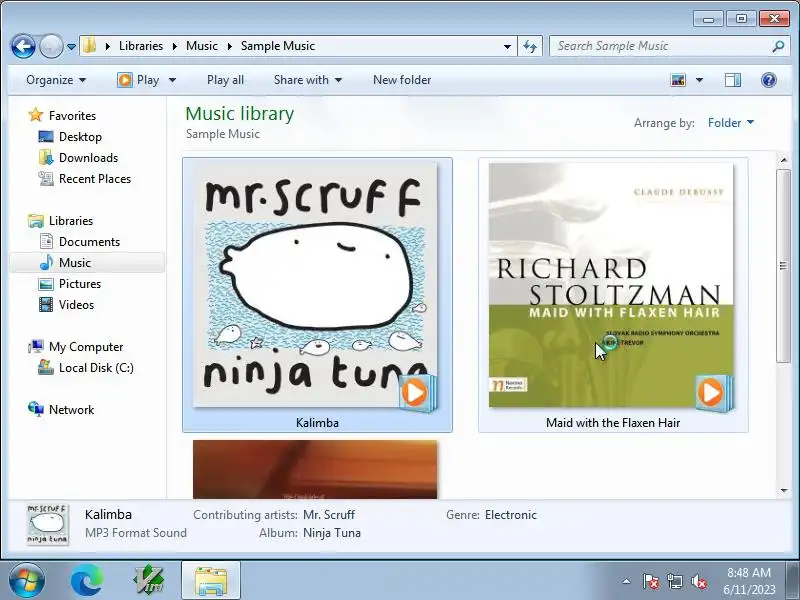Open Recent Places in navigation pane
The width and height of the screenshot is (800, 600).
95,179
